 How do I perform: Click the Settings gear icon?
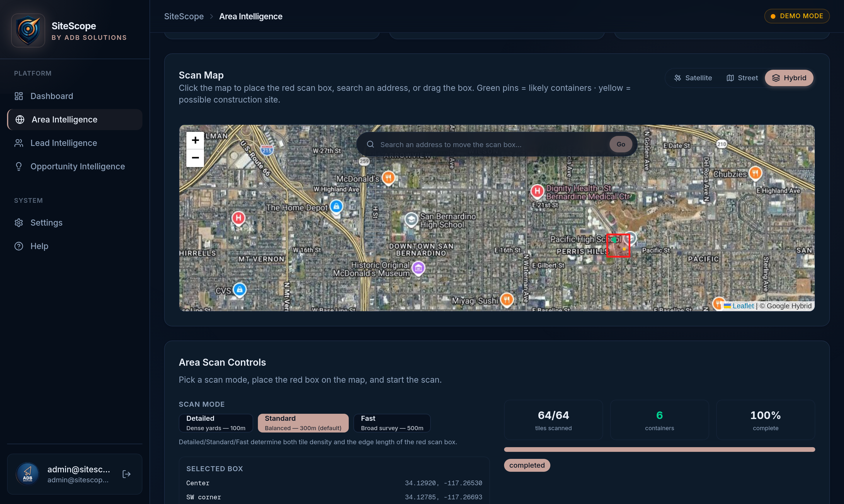pyautogui.click(x=19, y=223)
